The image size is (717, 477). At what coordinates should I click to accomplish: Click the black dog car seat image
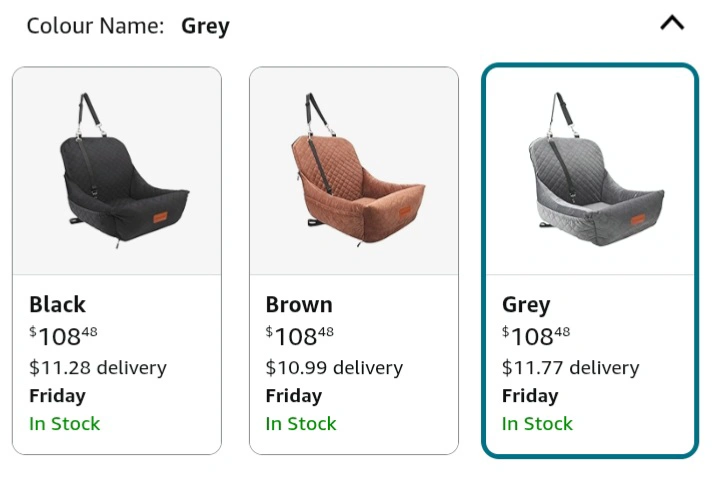(116, 170)
